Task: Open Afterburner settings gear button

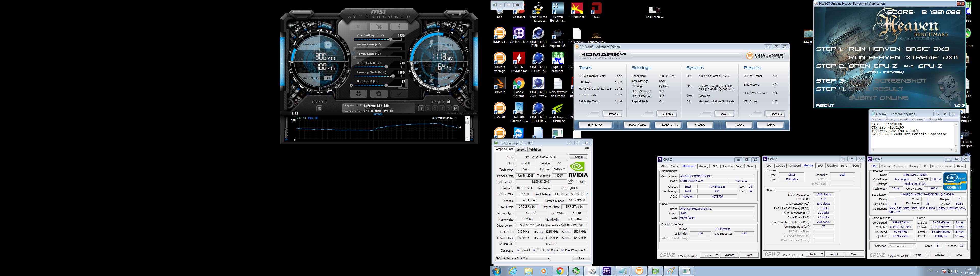Action: [358, 94]
